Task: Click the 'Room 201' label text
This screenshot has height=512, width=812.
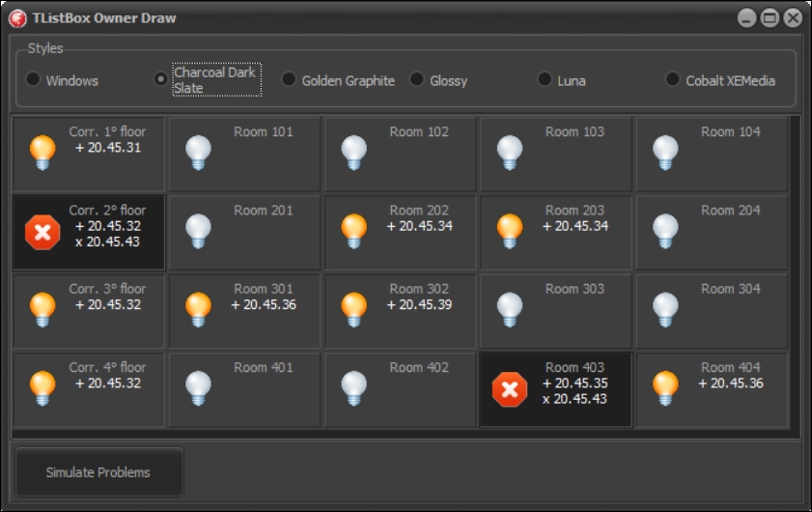Action: click(x=263, y=211)
